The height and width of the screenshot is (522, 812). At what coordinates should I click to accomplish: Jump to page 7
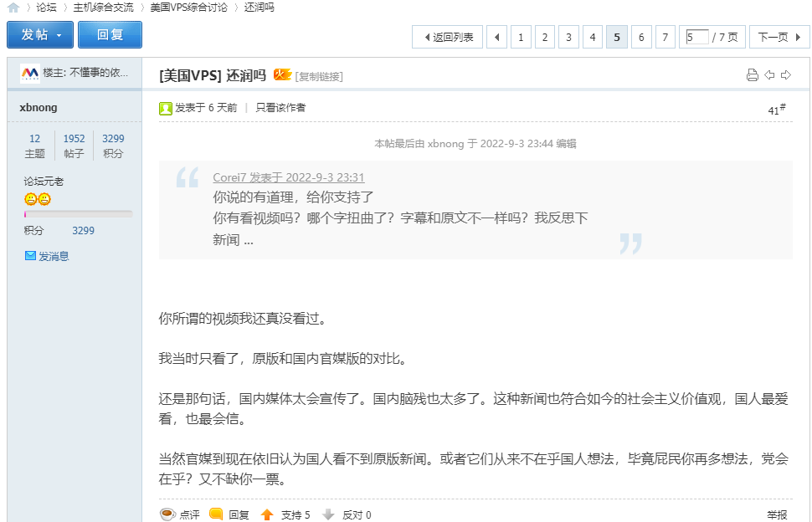(x=665, y=37)
